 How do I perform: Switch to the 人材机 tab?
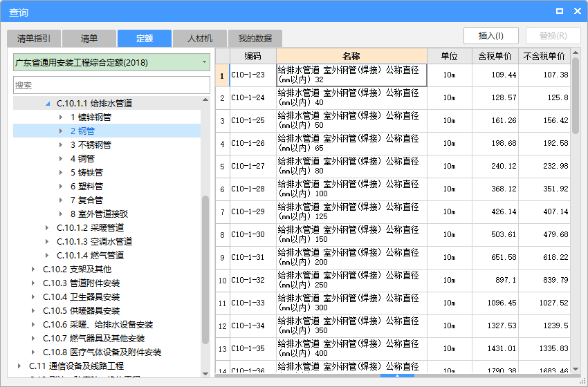tap(200, 38)
